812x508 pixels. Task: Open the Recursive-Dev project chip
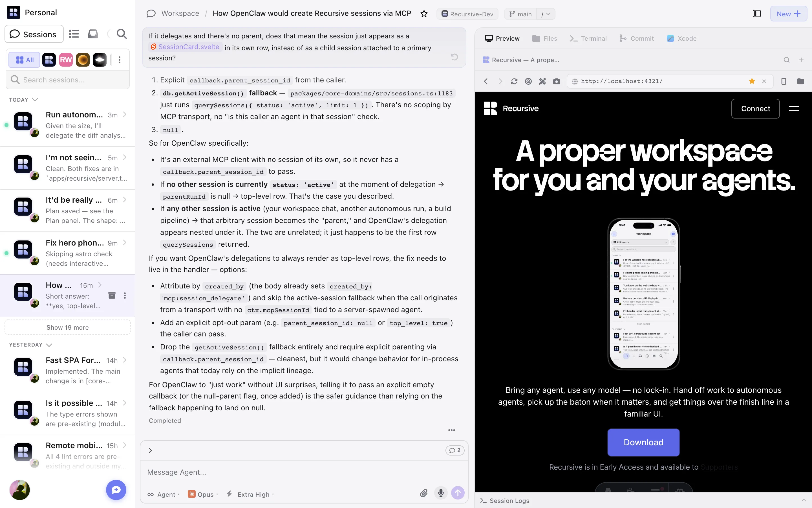(467, 14)
